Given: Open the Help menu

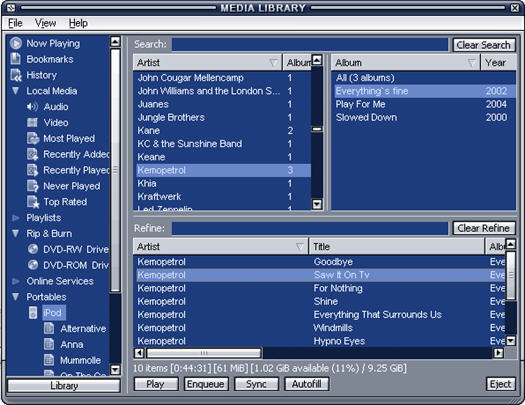Looking at the screenshot, I should 78,23.
